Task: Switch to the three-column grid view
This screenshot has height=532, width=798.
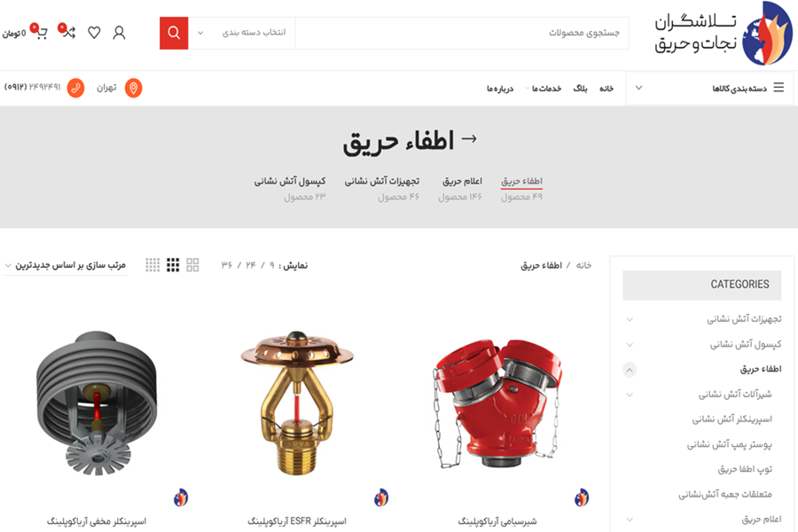Action: pos(173,265)
